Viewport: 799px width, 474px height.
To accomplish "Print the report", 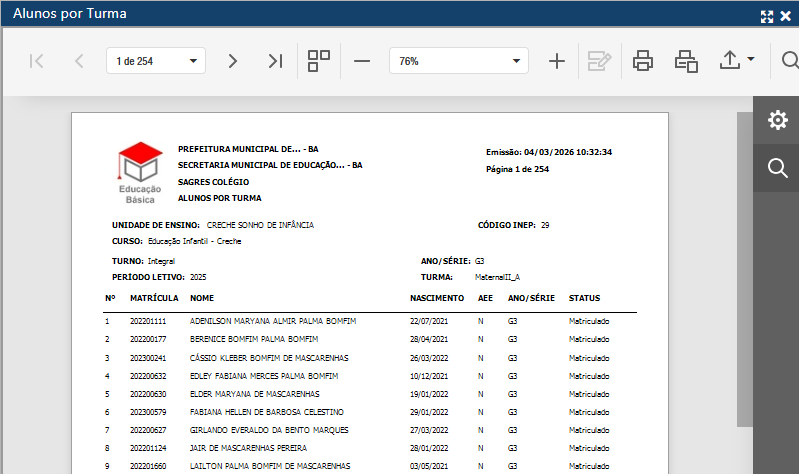I will pos(643,61).
